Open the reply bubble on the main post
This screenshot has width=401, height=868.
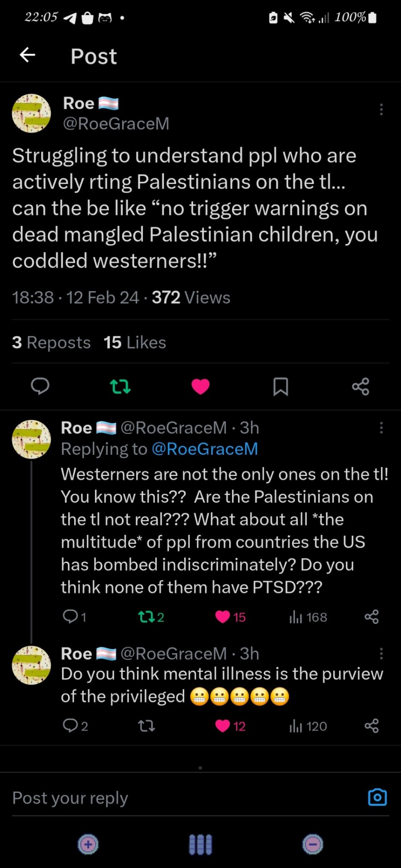40,387
